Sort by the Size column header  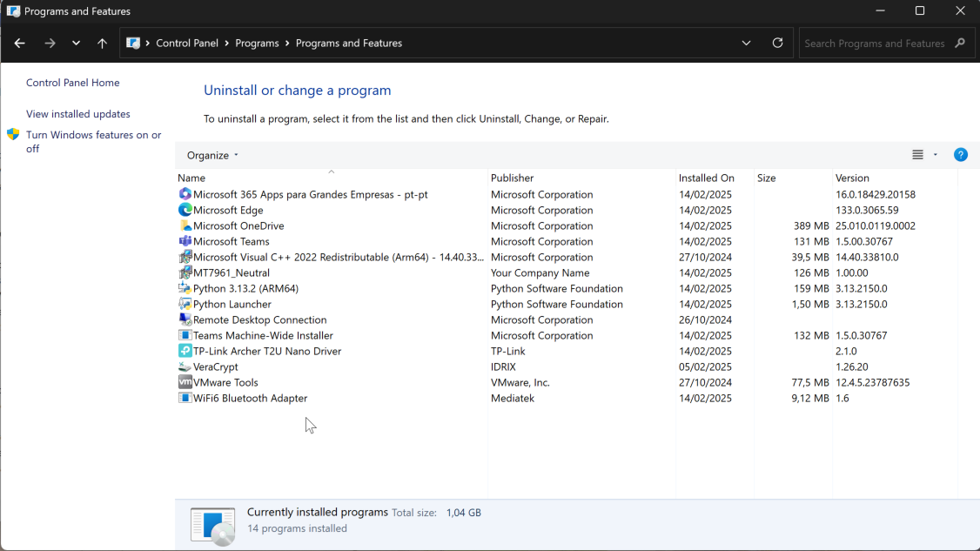coord(793,178)
